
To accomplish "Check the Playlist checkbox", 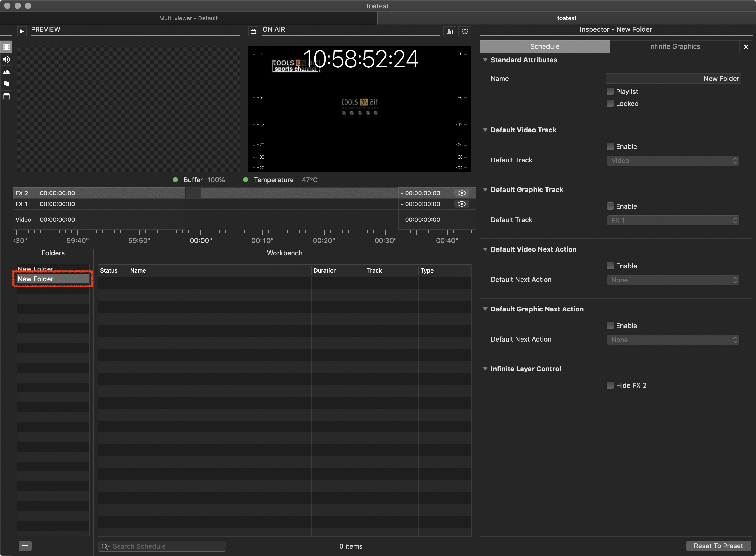I will click(x=610, y=91).
